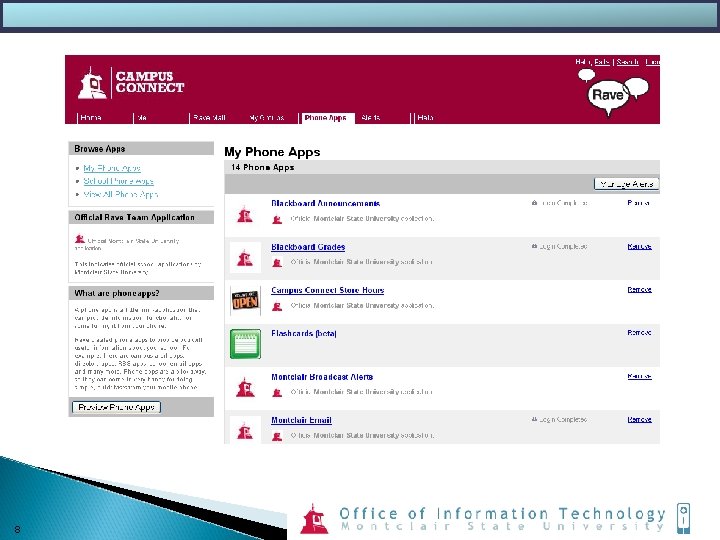The image size is (720, 540).
Task: Open the Montclair Email app link
Action: coord(301,420)
